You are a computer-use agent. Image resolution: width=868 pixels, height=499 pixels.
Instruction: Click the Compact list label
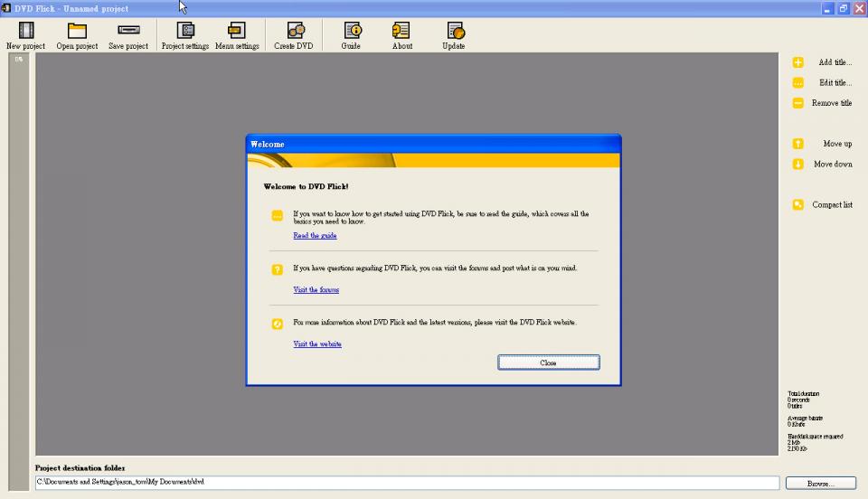click(x=832, y=204)
